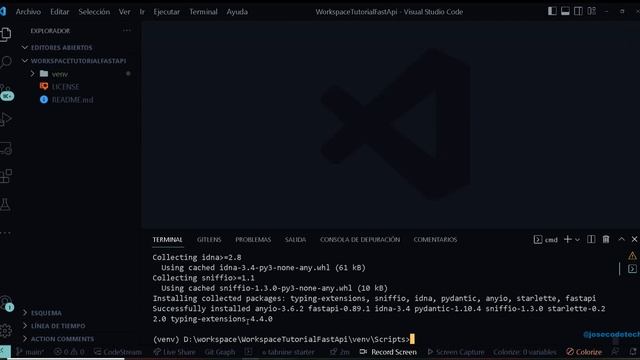Open the Ir menu
640x360 pixels.
(142, 12)
